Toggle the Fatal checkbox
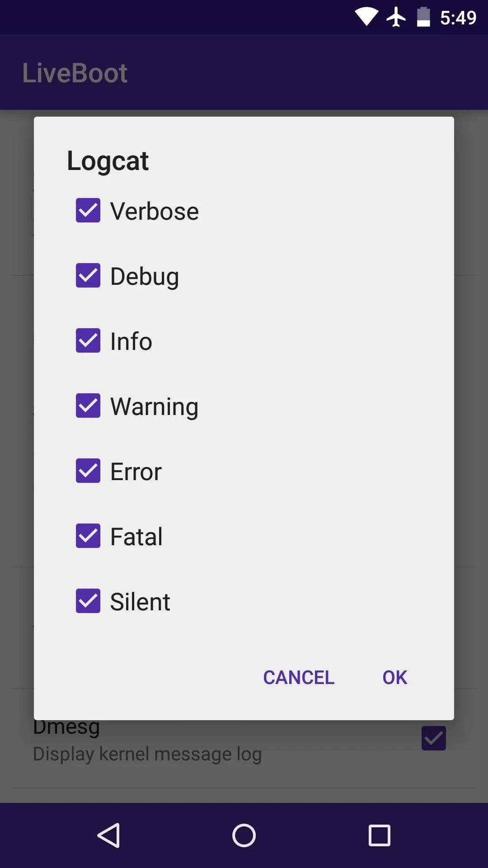The image size is (488, 868). tap(88, 536)
